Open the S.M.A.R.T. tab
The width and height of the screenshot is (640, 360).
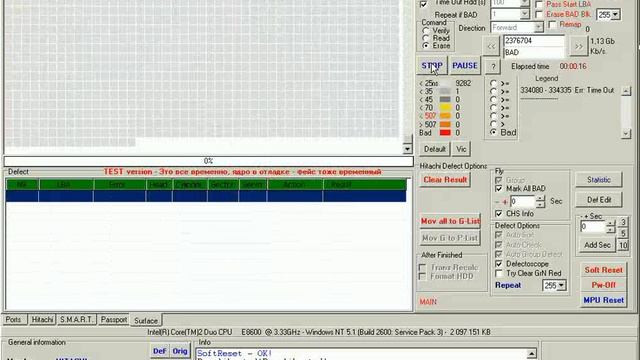(76, 320)
